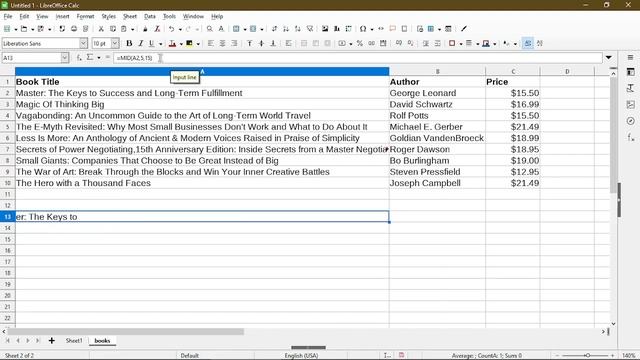Select row 5 header

(7, 127)
